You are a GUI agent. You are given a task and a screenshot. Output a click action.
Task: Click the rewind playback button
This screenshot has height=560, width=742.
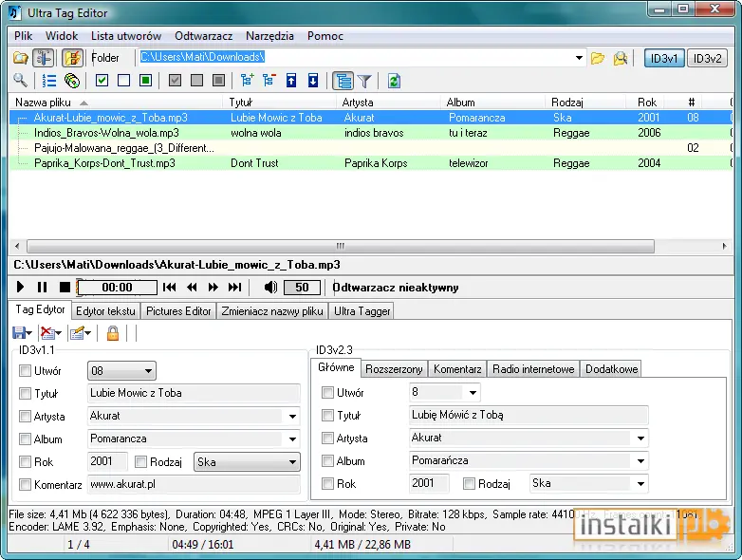tap(192, 288)
